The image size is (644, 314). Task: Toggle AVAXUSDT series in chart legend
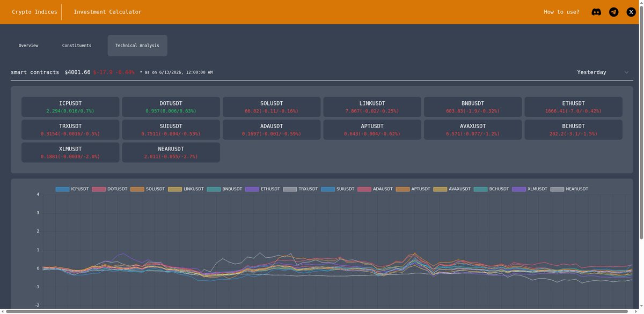click(452, 189)
